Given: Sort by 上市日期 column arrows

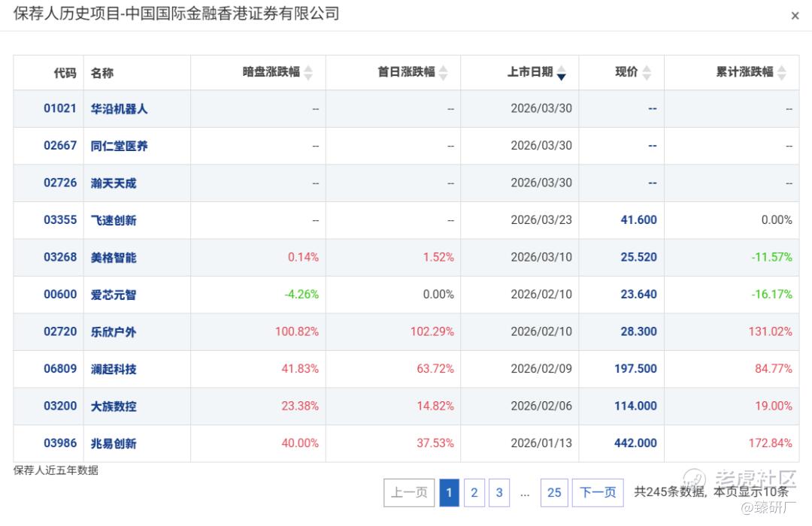Looking at the screenshot, I should 562,72.
